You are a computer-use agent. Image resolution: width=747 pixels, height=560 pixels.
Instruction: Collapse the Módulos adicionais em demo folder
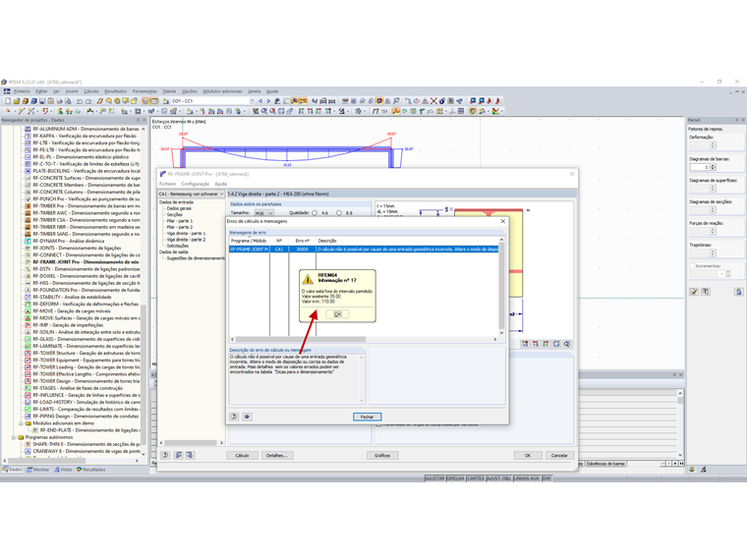pyautogui.click(x=21, y=422)
